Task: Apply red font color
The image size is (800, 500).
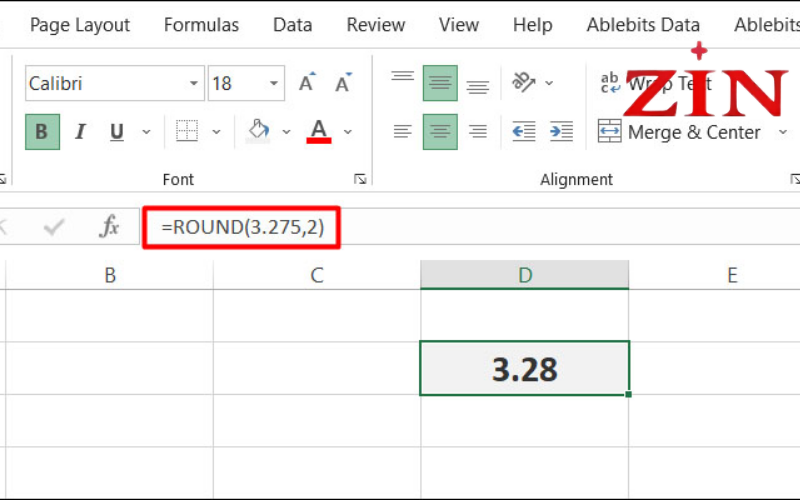Action: 319,132
